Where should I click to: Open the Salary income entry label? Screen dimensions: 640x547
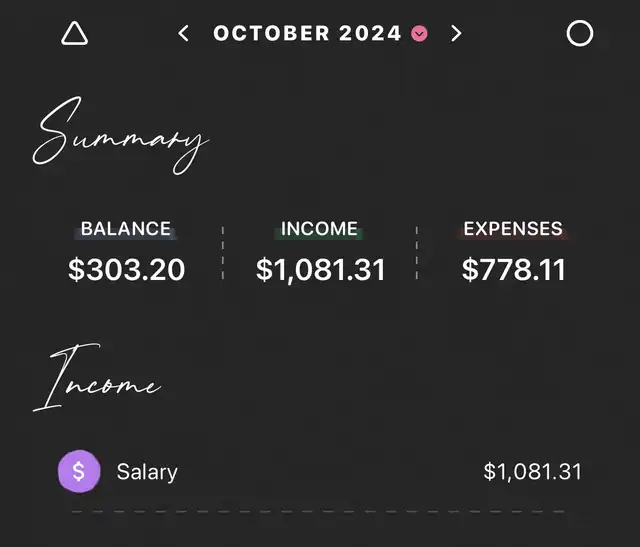point(147,471)
